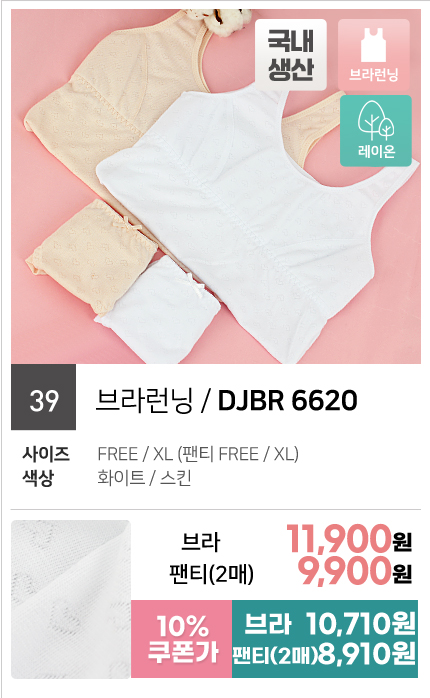Click size text FREE / XL (팬티 FREE / XL)
Image resolution: width=430 pixels, height=698 pixels.
pyautogui.click(x=198, y=455)
